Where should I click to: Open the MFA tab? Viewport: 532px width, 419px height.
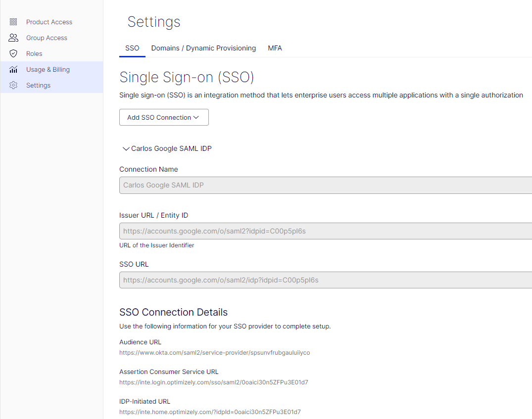(x=275, y=48)
